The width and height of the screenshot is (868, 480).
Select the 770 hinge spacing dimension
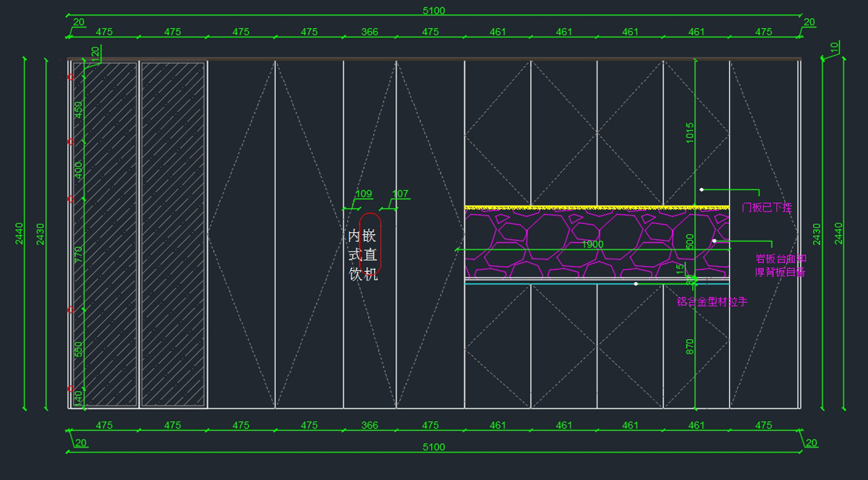[79, 254]
